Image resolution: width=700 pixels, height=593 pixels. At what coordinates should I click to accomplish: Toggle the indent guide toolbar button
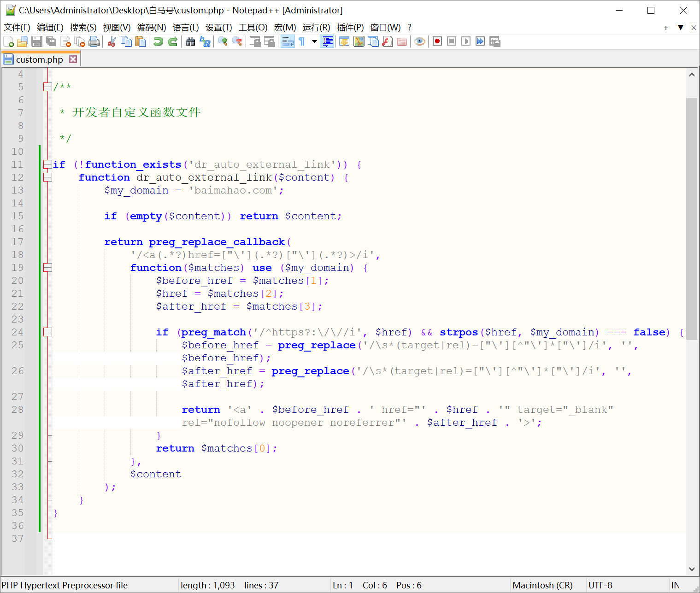(328, 41)
